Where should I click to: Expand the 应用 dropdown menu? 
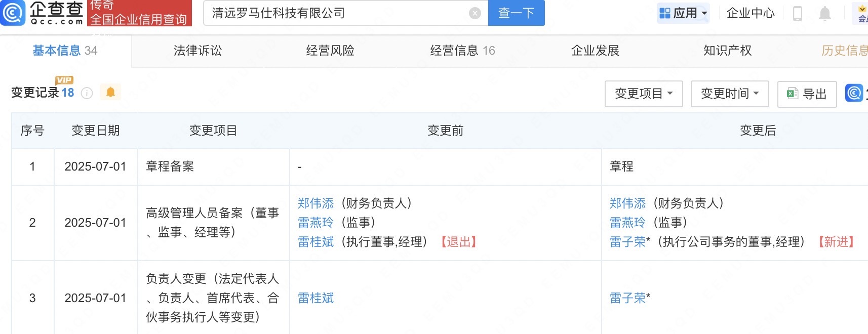coord(683,13)
